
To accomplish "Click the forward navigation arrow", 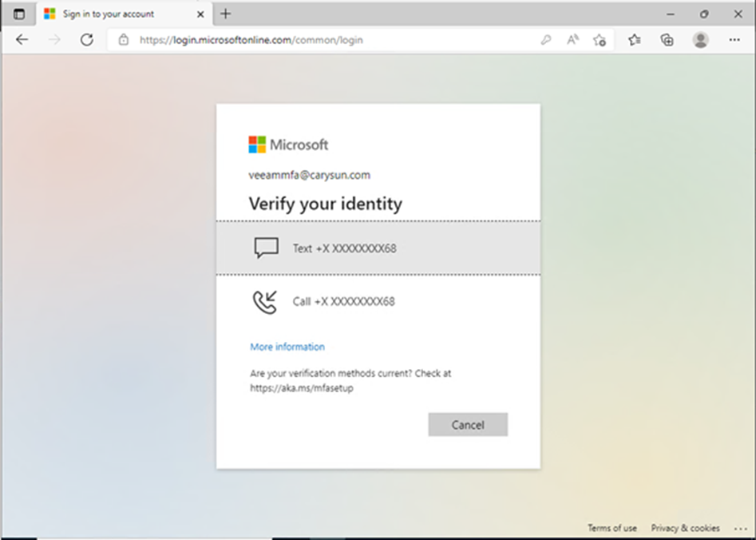I will click(54, 40).
